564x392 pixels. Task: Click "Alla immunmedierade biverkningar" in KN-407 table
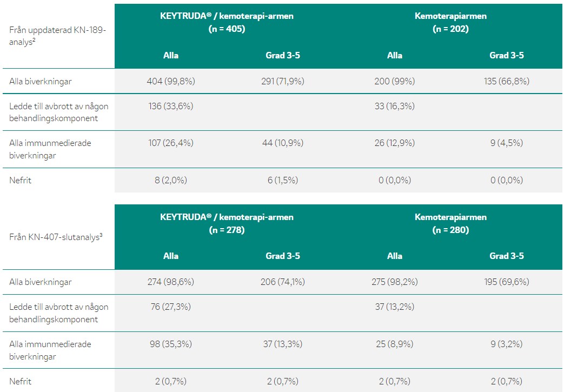tap(50, 350)
